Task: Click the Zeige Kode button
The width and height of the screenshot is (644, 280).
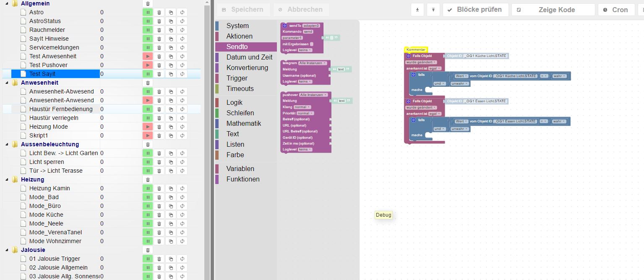Action: pos(553,10)
